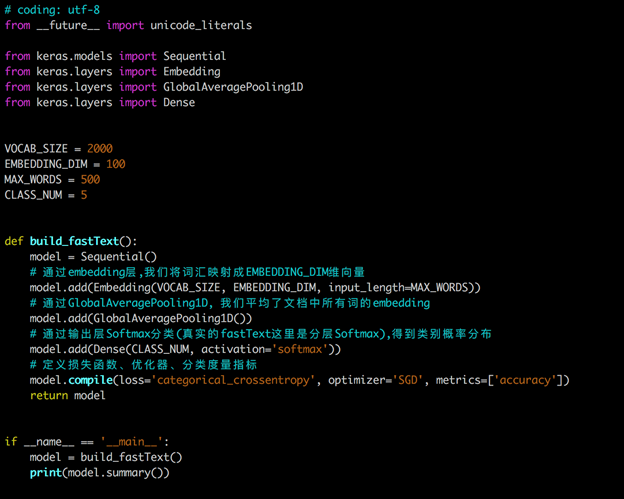Click the 'softmax' activation string
624x499 pixels.
(x=299, y=349)
